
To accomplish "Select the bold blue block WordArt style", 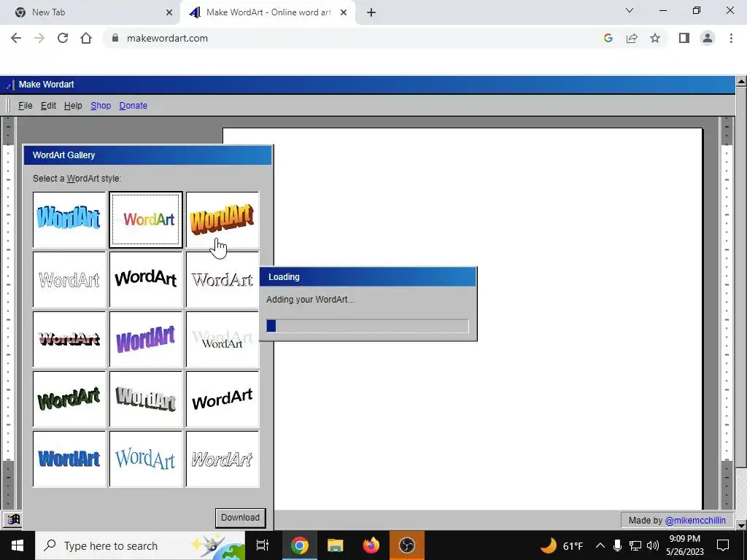I will tap(69, 459).
